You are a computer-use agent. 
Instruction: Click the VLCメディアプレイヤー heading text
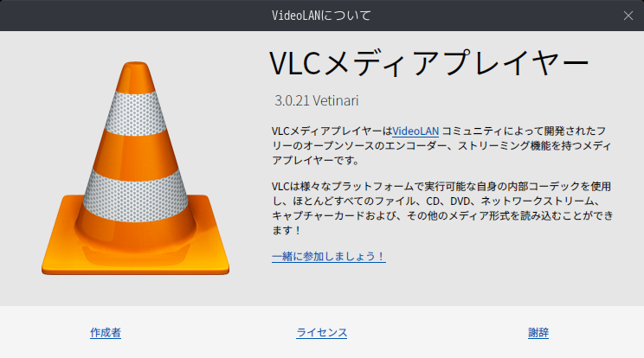tap(429, 63)
